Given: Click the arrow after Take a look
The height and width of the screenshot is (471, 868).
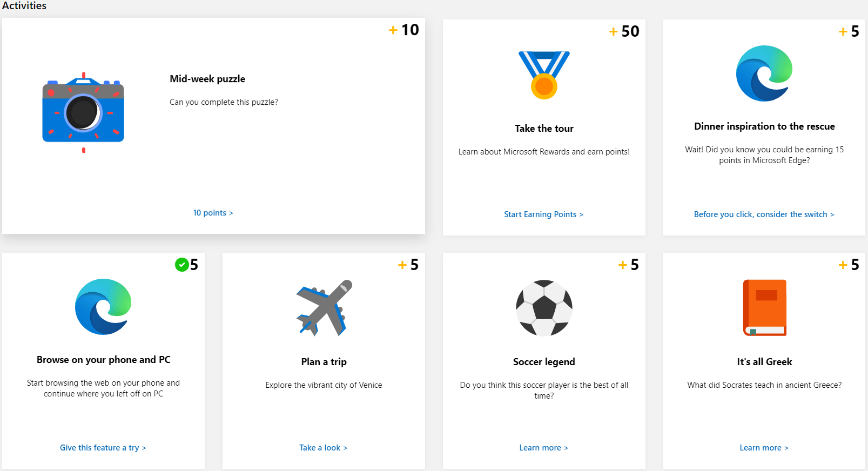Looking at the screenshot, I should (345, 447).
